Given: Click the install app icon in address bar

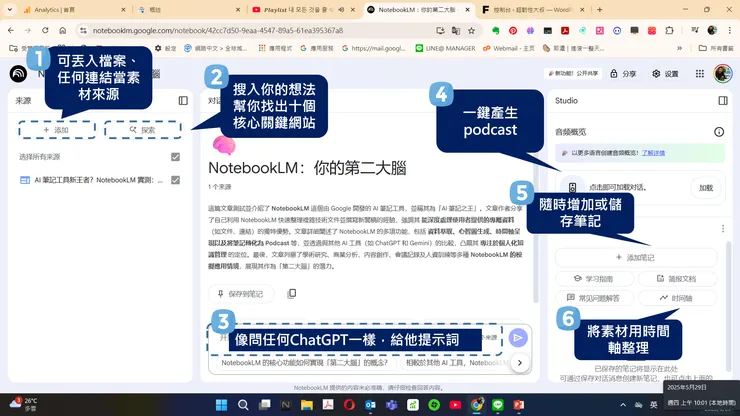Looking at the screenshot, I should (440, 30).
